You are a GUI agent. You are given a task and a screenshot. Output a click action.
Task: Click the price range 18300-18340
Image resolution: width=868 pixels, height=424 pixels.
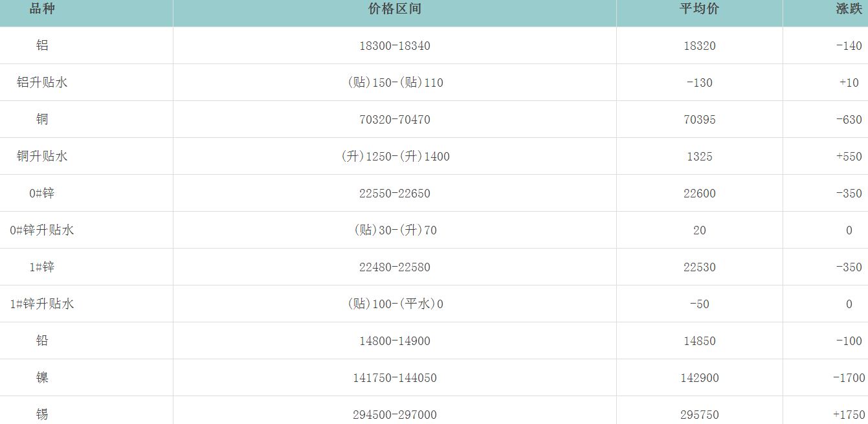[395, 46]
